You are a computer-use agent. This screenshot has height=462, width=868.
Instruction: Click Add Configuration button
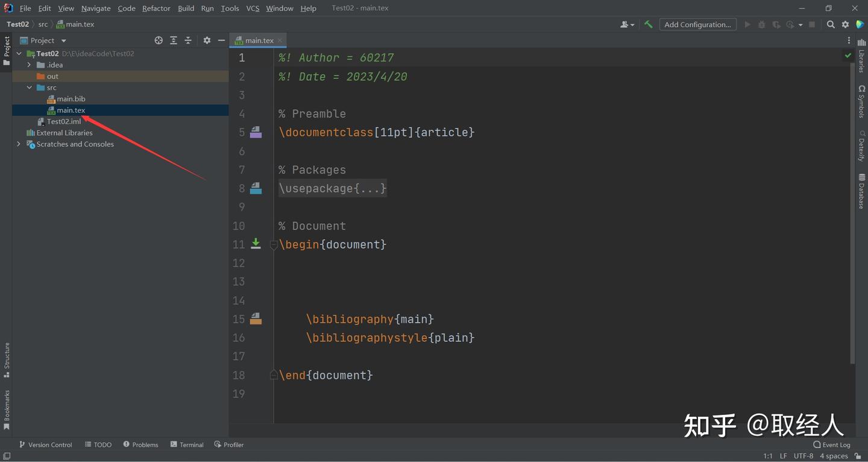click(x=697, y=25)
